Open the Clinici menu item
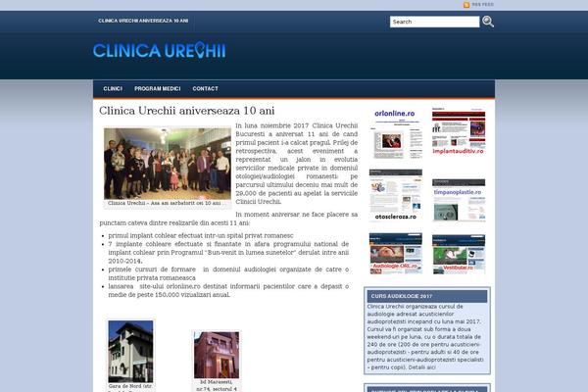 [x=113, y=88]
